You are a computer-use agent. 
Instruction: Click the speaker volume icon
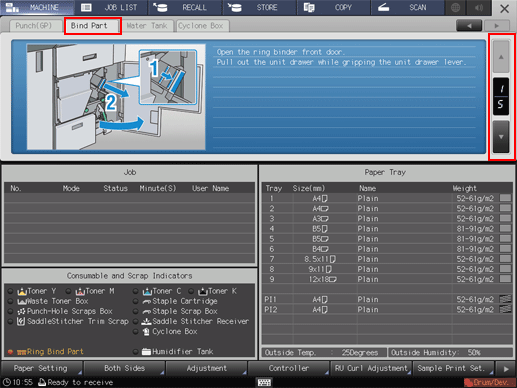pos(479,7)
